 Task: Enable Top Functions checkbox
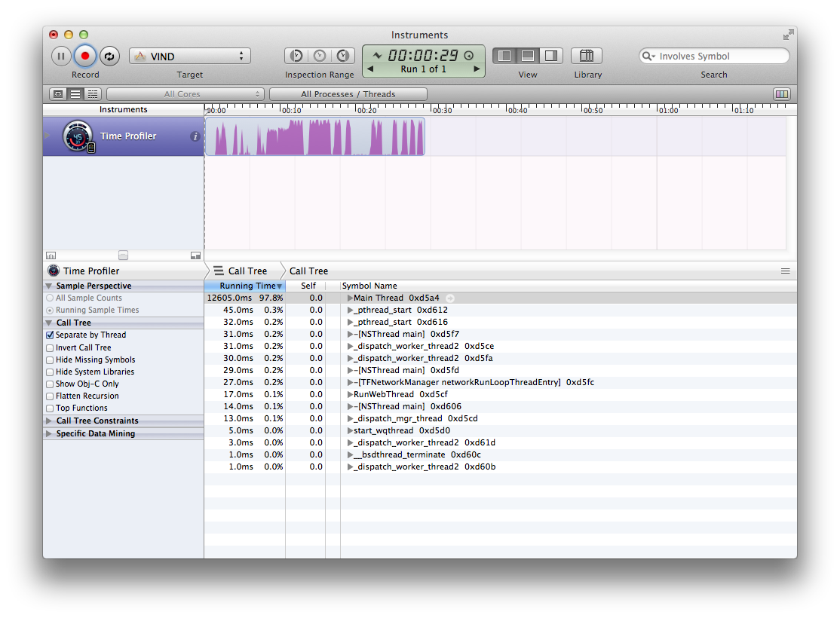[50, 408]
